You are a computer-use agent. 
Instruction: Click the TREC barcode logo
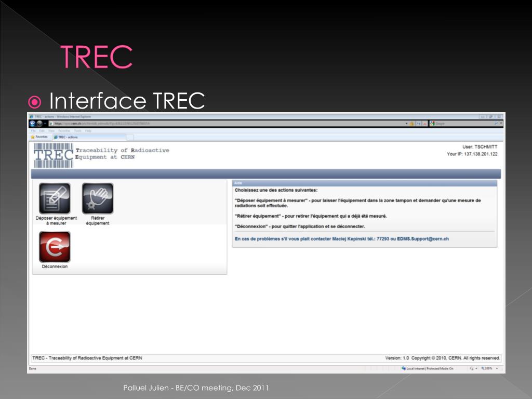(54, 155)
